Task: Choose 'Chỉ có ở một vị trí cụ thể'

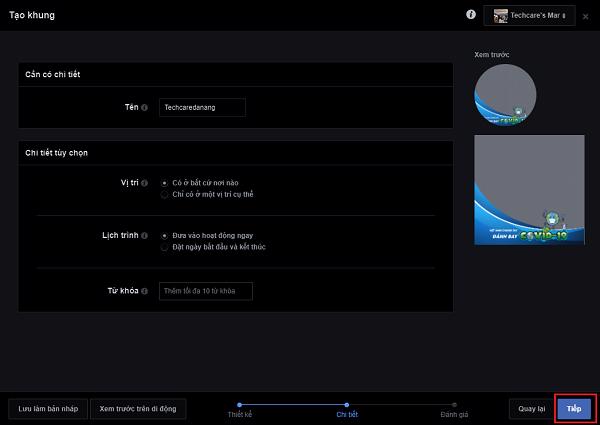Action: (164, 195)
